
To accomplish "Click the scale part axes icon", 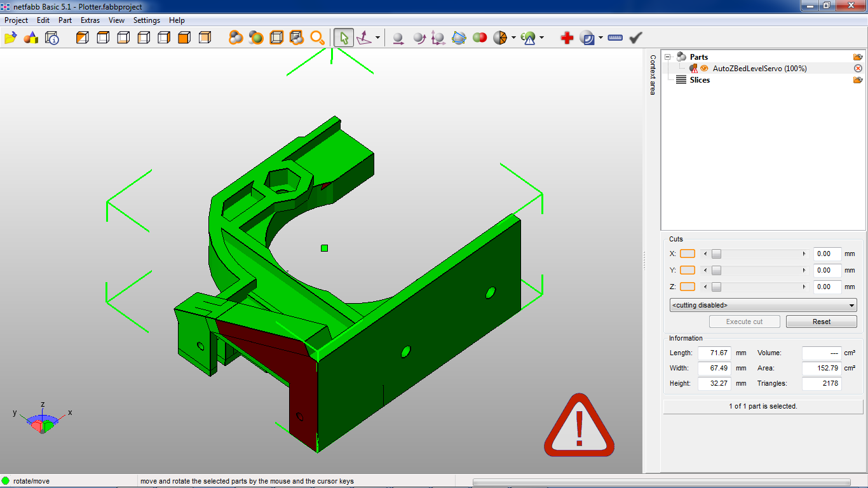I will pos(438,38).
